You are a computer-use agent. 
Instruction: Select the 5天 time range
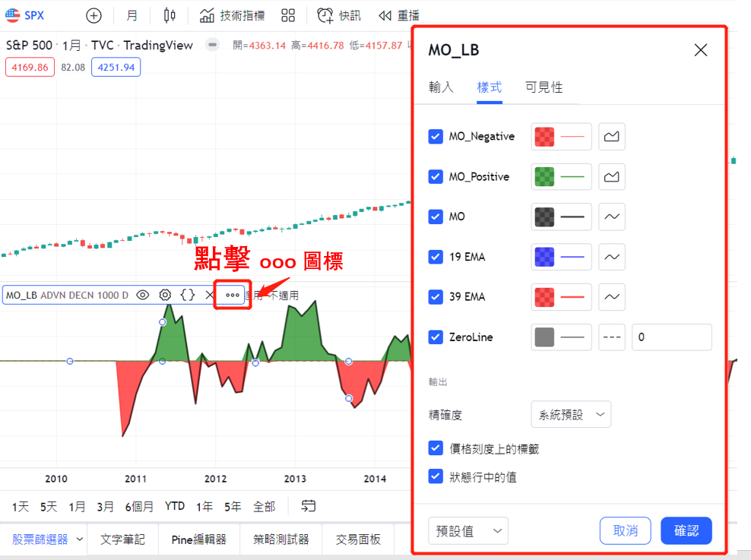[49, 506]
